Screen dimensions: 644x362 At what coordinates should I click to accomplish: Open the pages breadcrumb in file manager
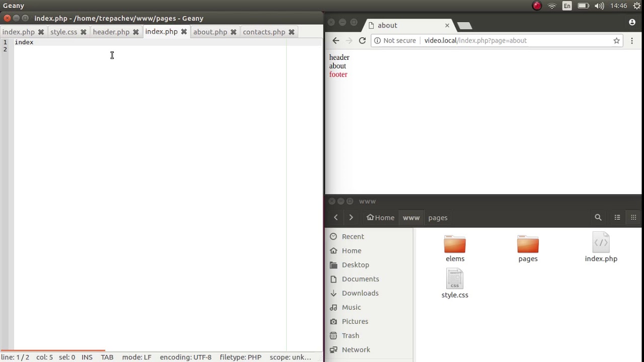tap(438, 218)
